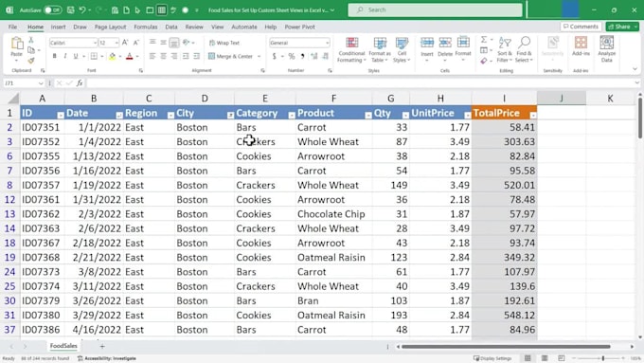Click the Comma Style icon
Viewport: 644px width, 363px height.
point(303,56)
